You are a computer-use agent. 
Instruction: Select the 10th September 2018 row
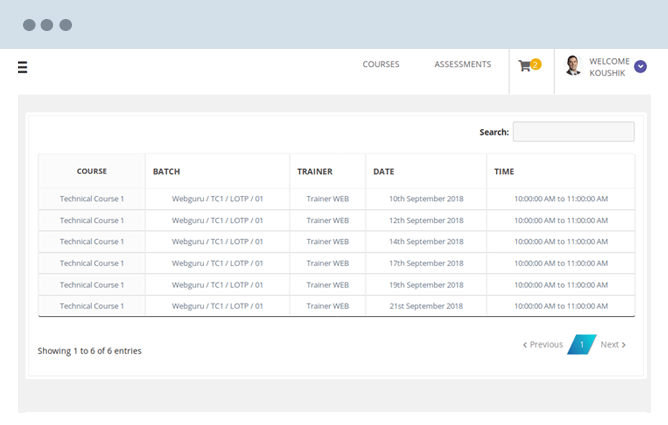(x=426, y=199)
